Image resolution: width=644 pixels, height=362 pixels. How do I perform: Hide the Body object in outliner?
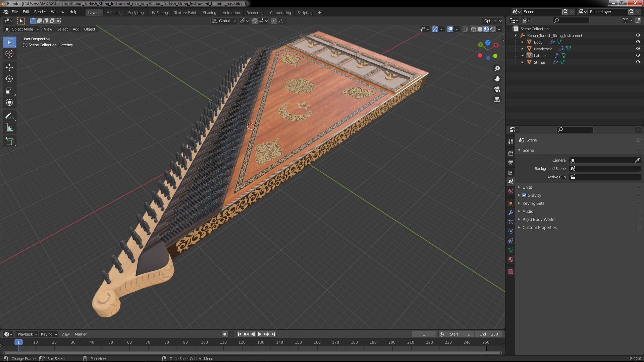pyautogui.click(x=638, y=42)
